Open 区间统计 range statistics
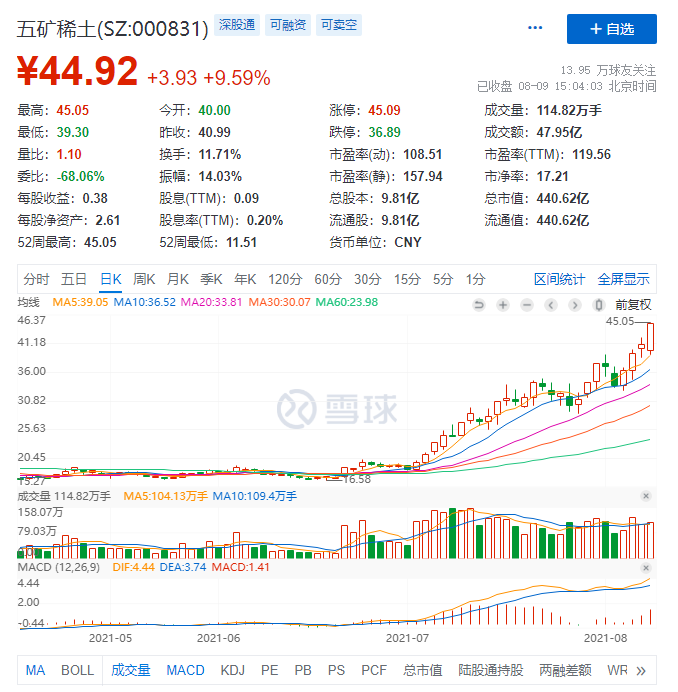The image size is (678, 692). click(559, 279)
